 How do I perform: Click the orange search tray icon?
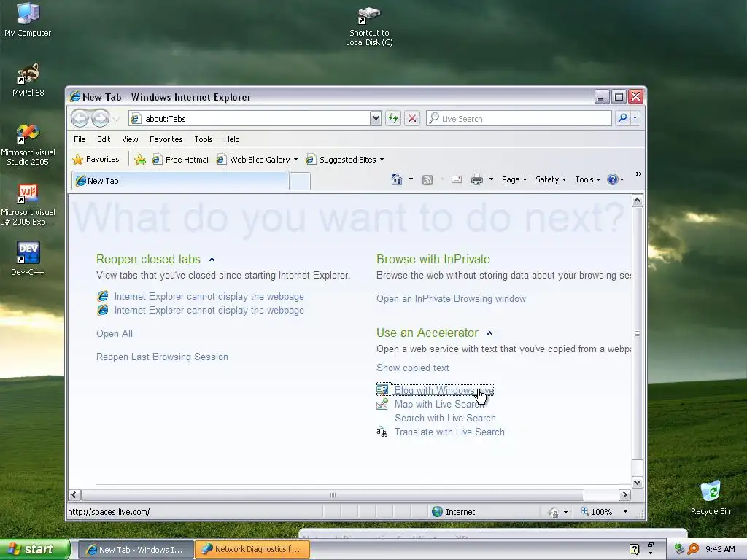(693, 549)
